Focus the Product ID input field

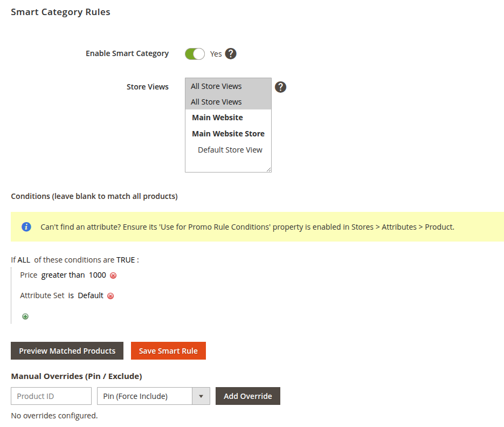pyautogui.click(x=51, y=396)
